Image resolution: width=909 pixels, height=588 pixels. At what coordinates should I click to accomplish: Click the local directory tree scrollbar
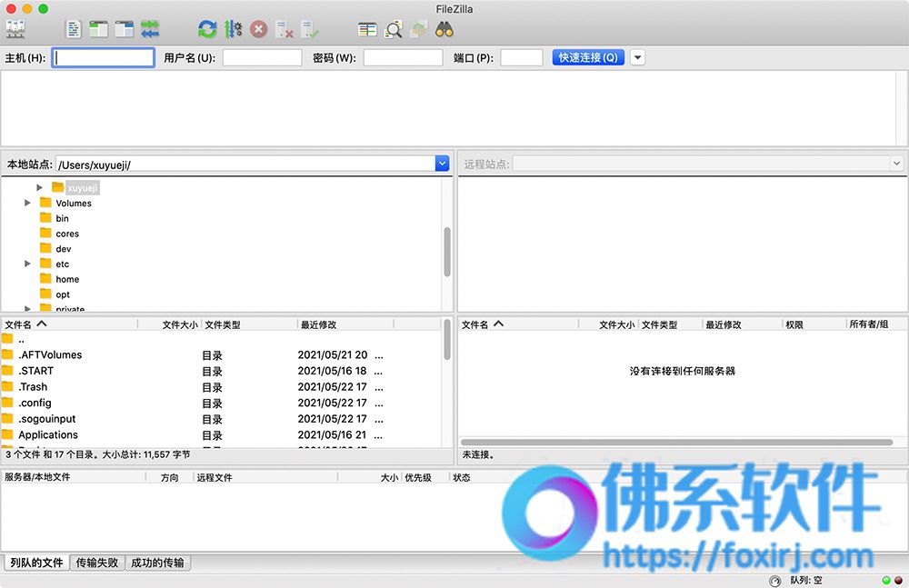click(x=447, y=252)
